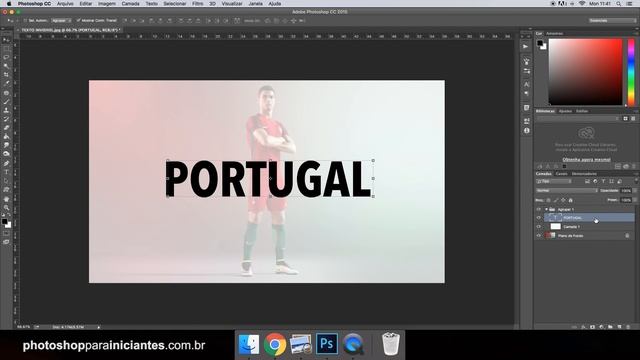Toggle Mostrar Contr. Transf. checkbox

tap(78, 20)
